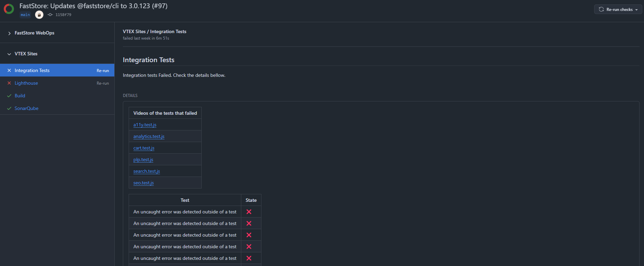
Task: Click the red X state in first test row
Action: 249,212
